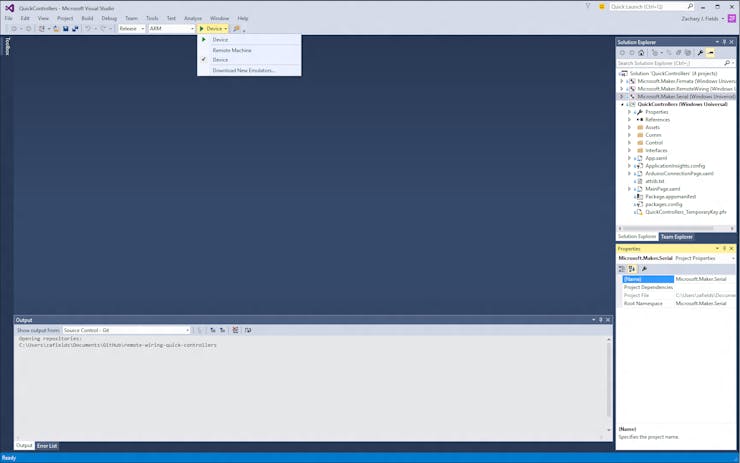Toggle Word Wrap icon in Output toolbar

pos(248,330)
